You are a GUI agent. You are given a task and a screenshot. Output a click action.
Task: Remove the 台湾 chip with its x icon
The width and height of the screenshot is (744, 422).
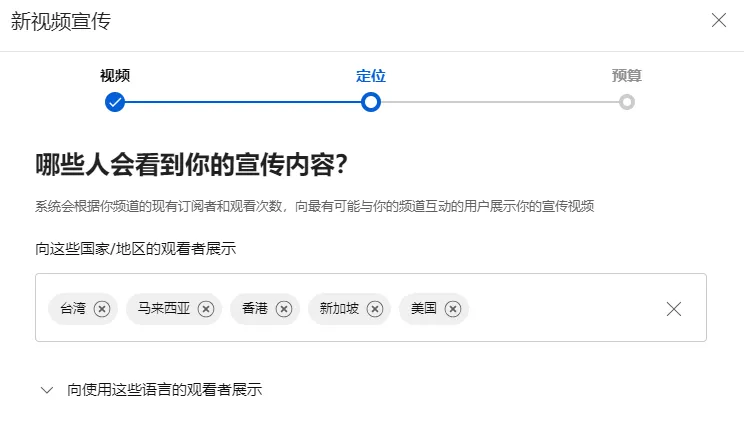pos(102,309)
